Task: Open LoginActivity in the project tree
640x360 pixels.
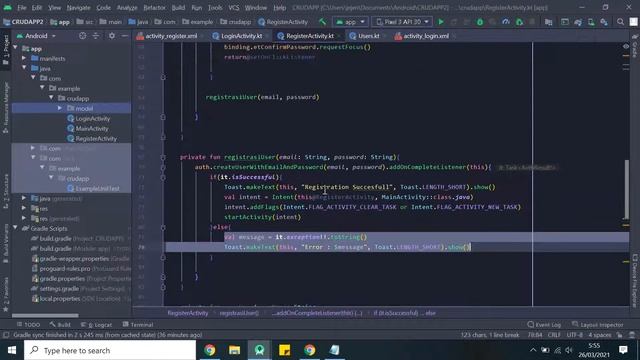Action: [x=93, y=118]
